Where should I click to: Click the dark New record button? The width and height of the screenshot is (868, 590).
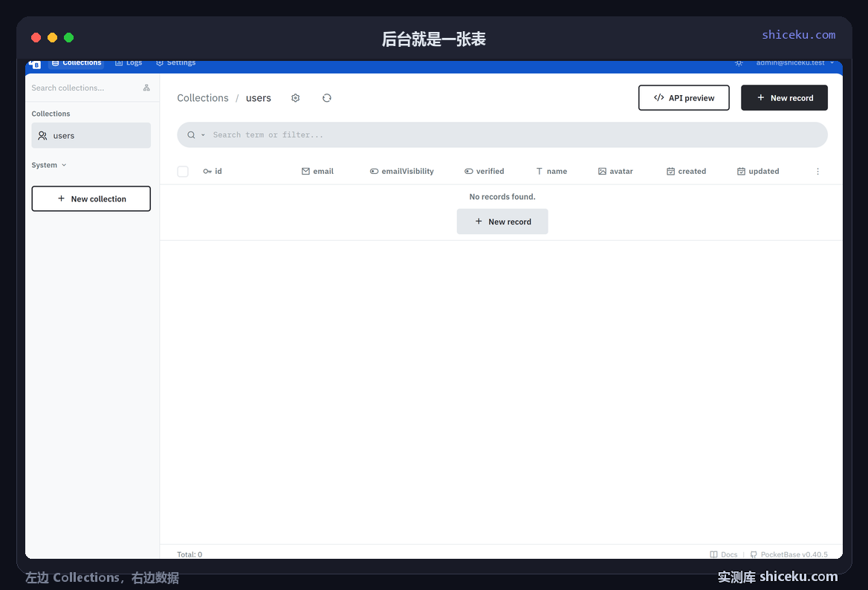pyautogui.click(x=785, y=98)
